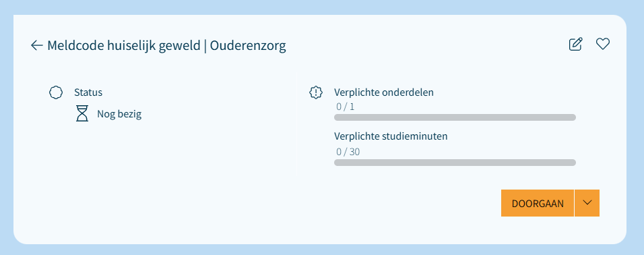Open the edit note pencil icon

tap(575, 44)
